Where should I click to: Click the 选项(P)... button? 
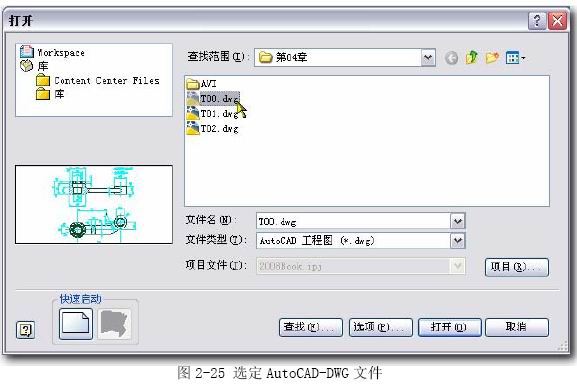tap(380, 327)
